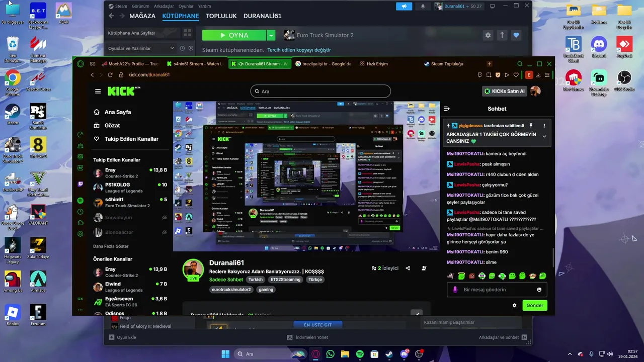Open the PS1KOLOG followed channel
644x362 pixels.
tap(130, 188)
